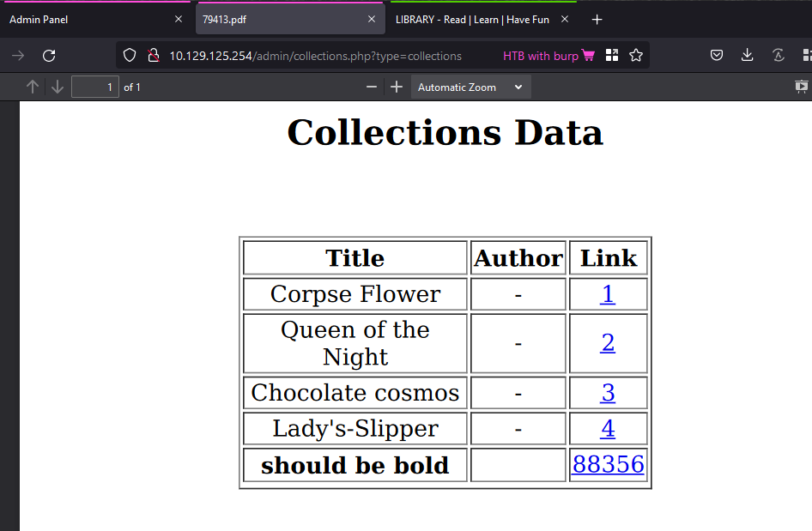Switch to the LIBRARY tab
The height and width of the screenshot is (531, 812).
tap(472, 19)
